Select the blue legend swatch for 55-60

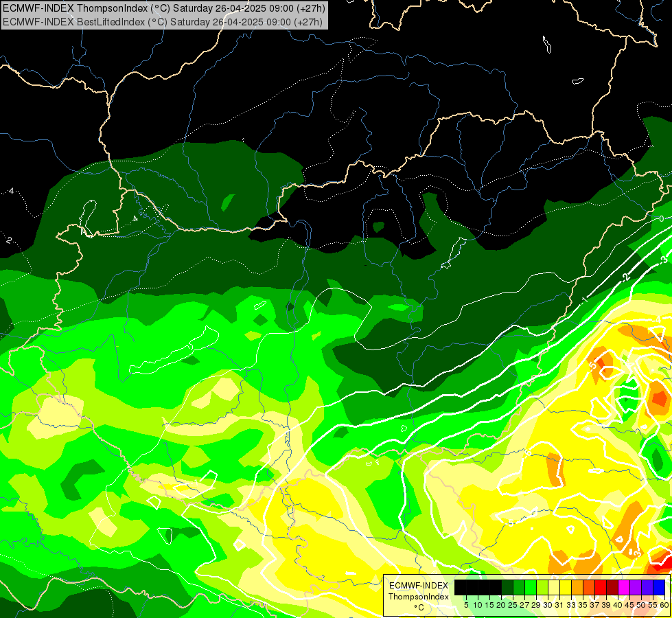click(x=659, y=587)
